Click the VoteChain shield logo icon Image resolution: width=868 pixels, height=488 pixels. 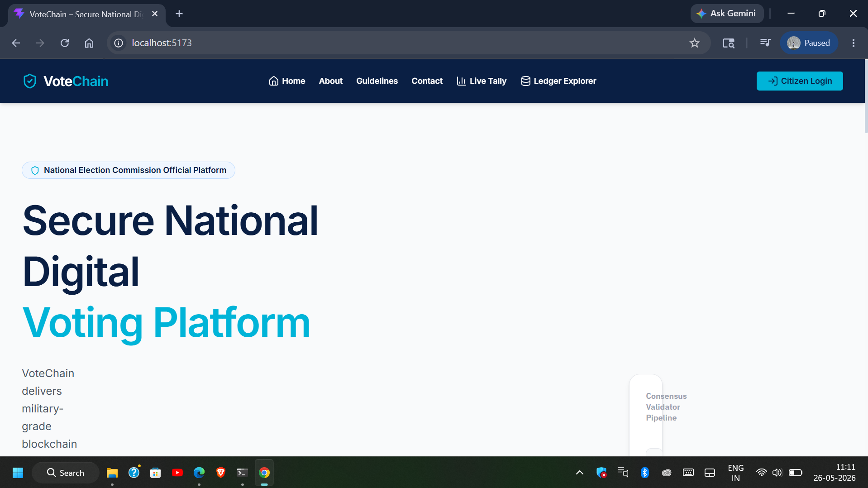pos(30,81)
